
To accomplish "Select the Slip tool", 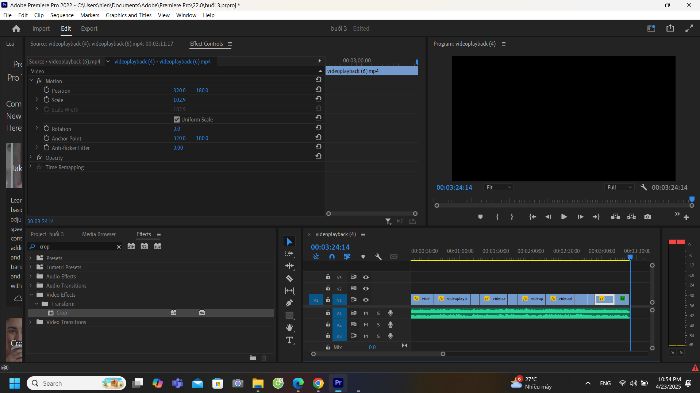I will coord(289,291).
